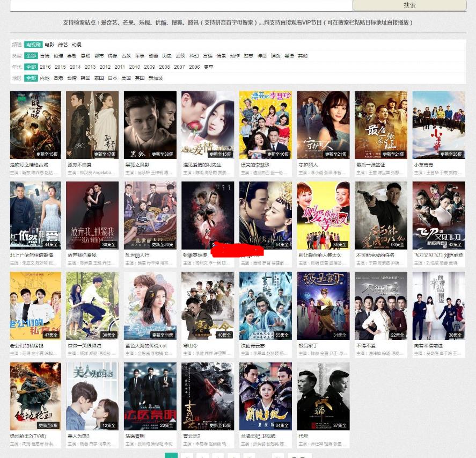Click the 青云志2 title link
This screenshot has width=476, height=458.
(192, 436)
